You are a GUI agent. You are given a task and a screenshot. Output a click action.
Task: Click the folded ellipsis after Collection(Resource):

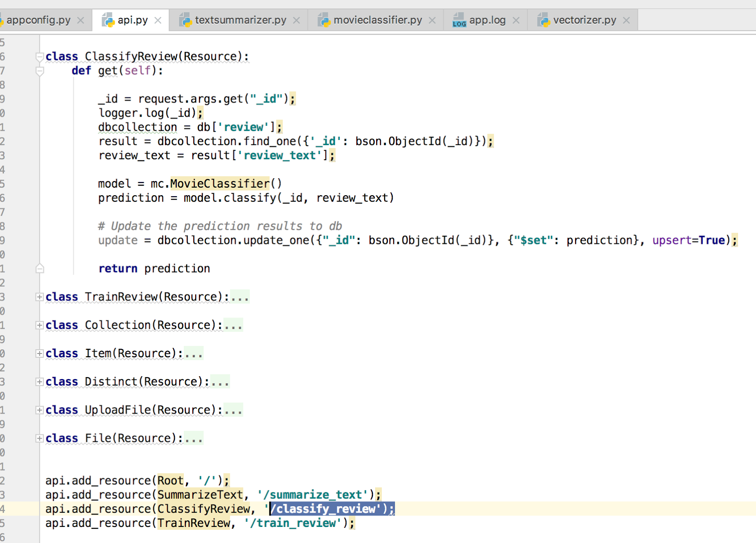tap(233, 325)
